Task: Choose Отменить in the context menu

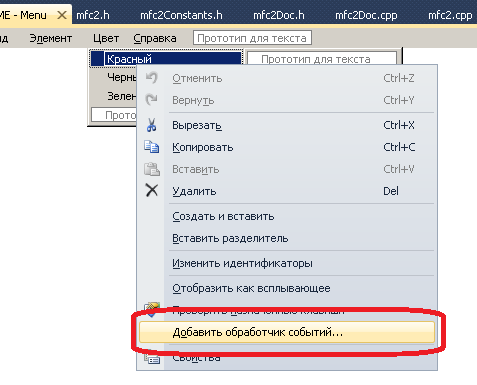Action: pyautogui.click(x=287, y=78)
